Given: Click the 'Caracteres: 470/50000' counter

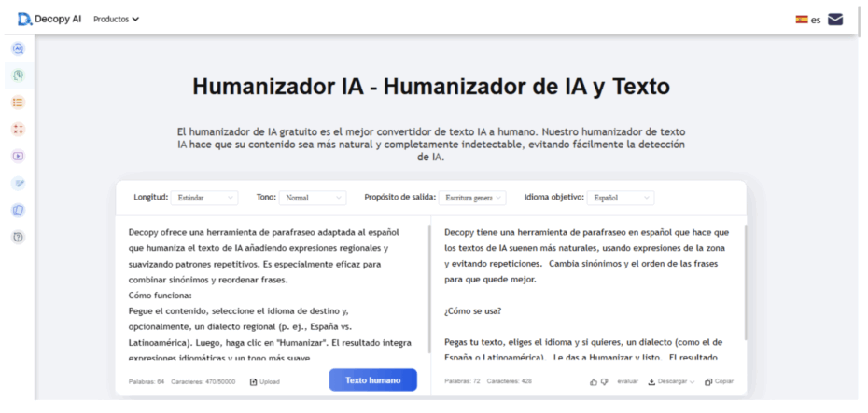Looking at the screenshot, I should 203,381.
